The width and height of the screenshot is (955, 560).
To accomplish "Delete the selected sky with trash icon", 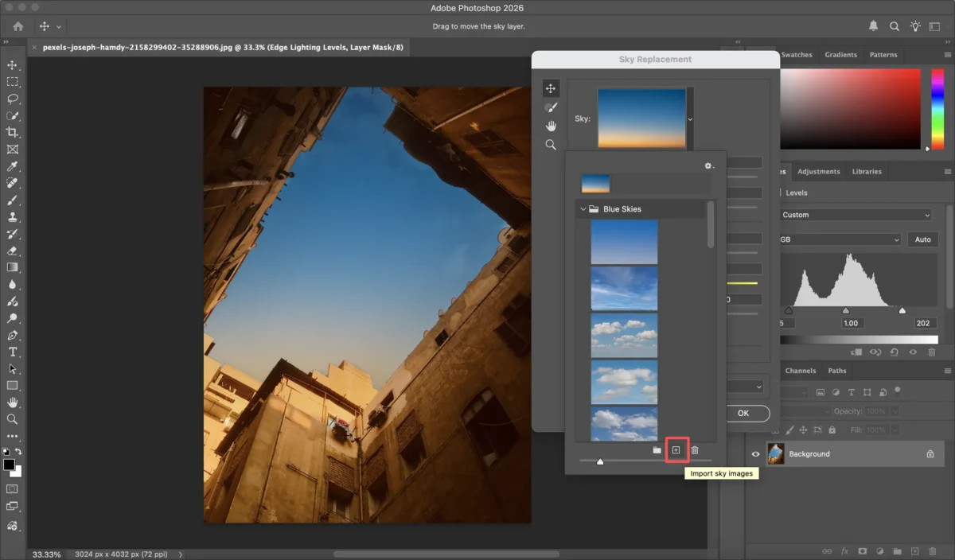I will (695, 450).
